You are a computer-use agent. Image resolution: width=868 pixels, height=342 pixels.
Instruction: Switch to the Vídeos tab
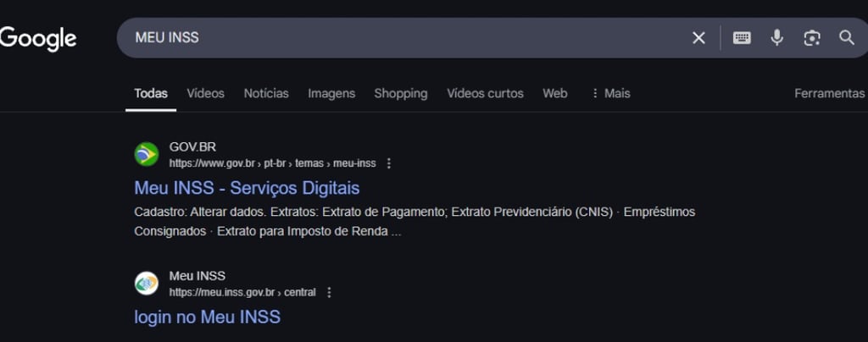(205, 93)
